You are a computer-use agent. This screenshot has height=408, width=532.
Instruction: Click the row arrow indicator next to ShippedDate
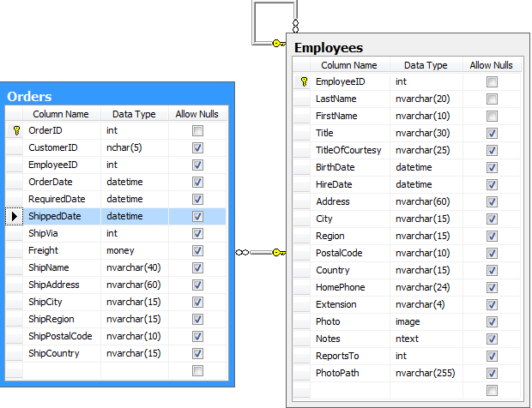click(x=15, y=217)
